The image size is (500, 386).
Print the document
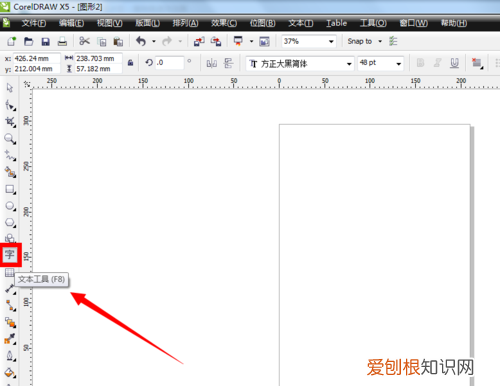pyautogui.click(x=62, y=42)
